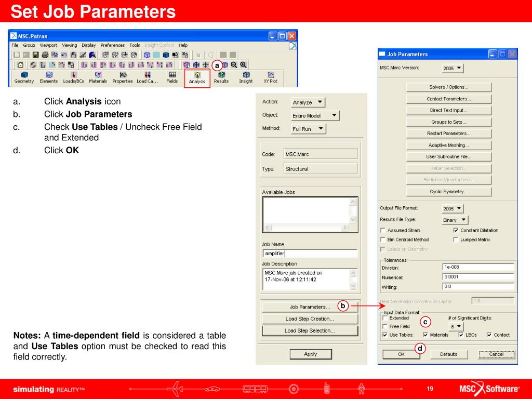Viewport: 532px width, 399px height.
Task: Open the Properties application
Action: 123,77
